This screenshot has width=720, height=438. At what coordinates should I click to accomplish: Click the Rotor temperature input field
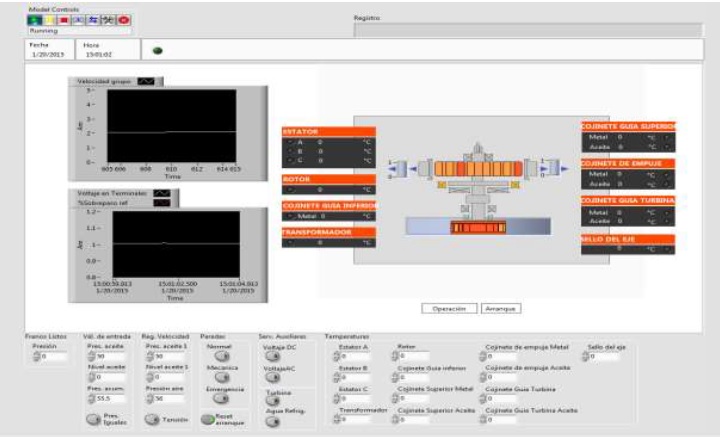(414, 357)
